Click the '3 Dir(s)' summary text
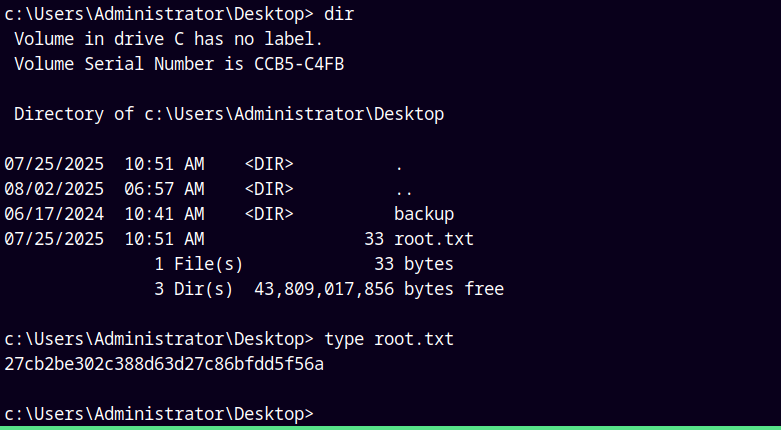The height and width of the screenshot is (430, 781). 194,289
